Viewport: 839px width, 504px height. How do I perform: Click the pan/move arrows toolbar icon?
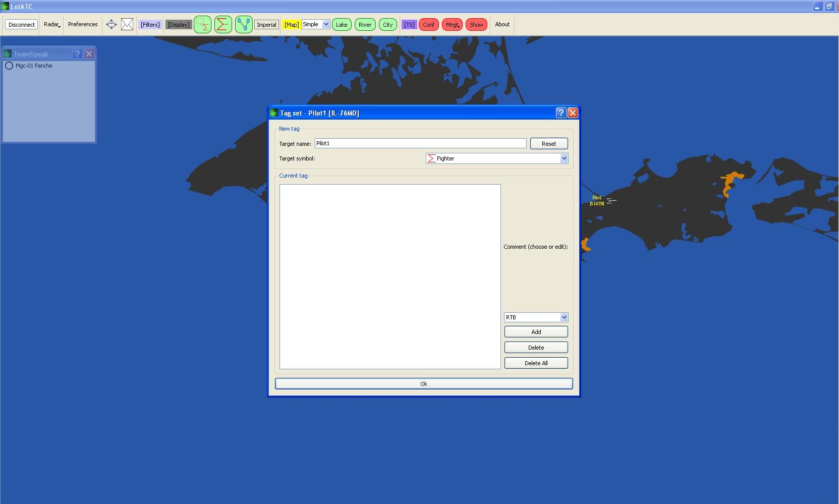[111, 24]
